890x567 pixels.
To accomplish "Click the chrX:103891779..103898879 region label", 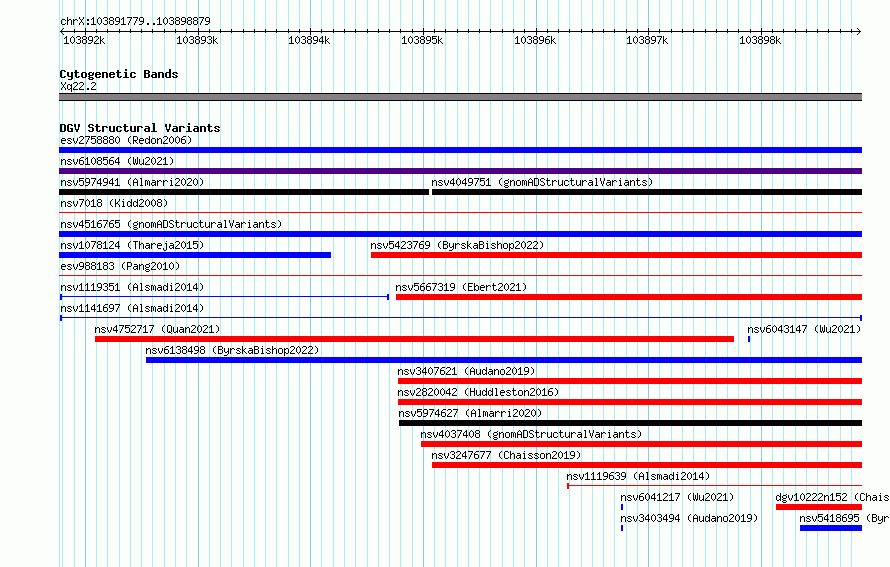I will pyautogui.click(x=135, y=21).
